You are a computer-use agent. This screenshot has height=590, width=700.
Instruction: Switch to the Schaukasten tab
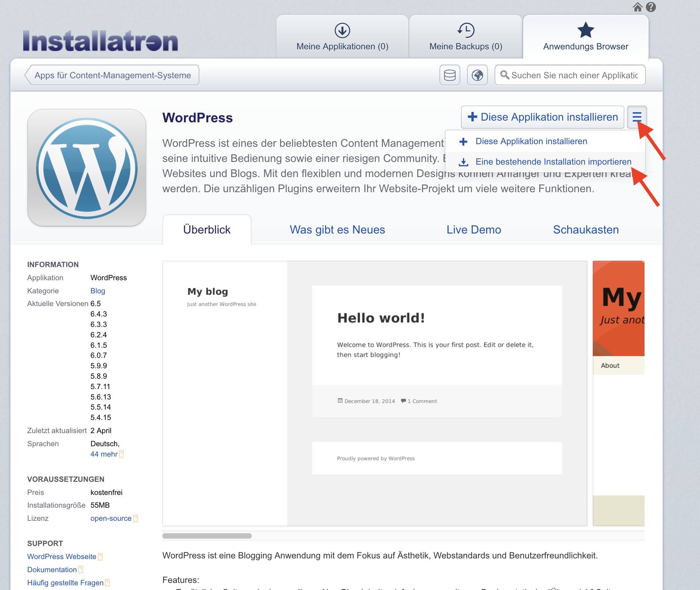586,230
